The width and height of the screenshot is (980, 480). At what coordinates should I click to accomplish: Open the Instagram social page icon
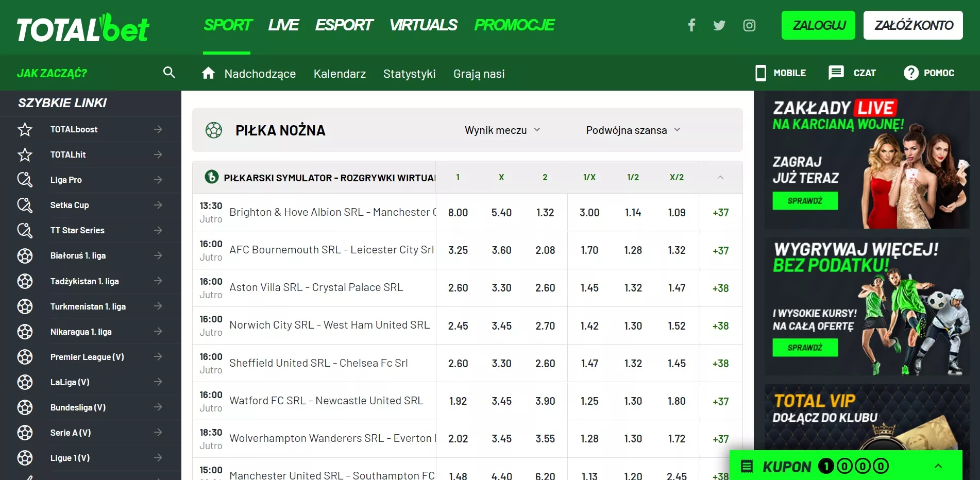pos(749,25)
